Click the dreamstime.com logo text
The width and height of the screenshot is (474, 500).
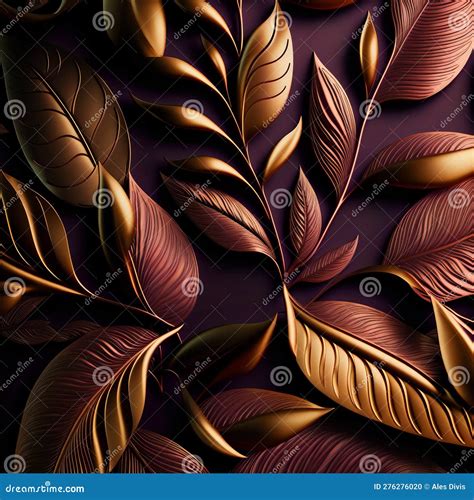(x=45, y=488)
